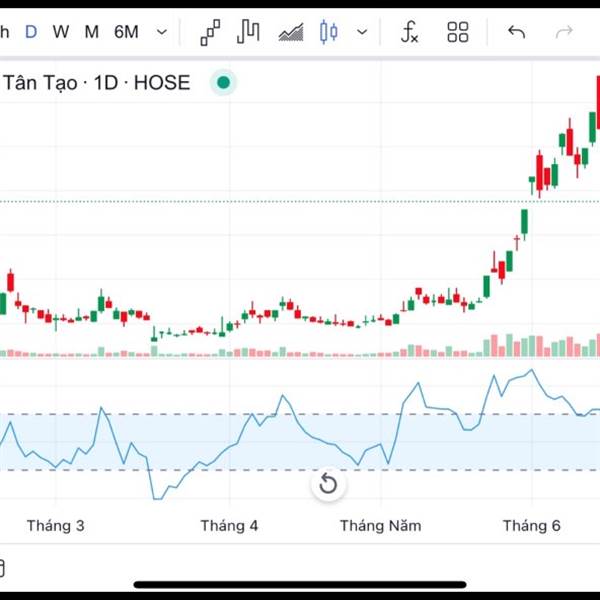Expand the timeframe dropdown chevron

tap(162, 32)
